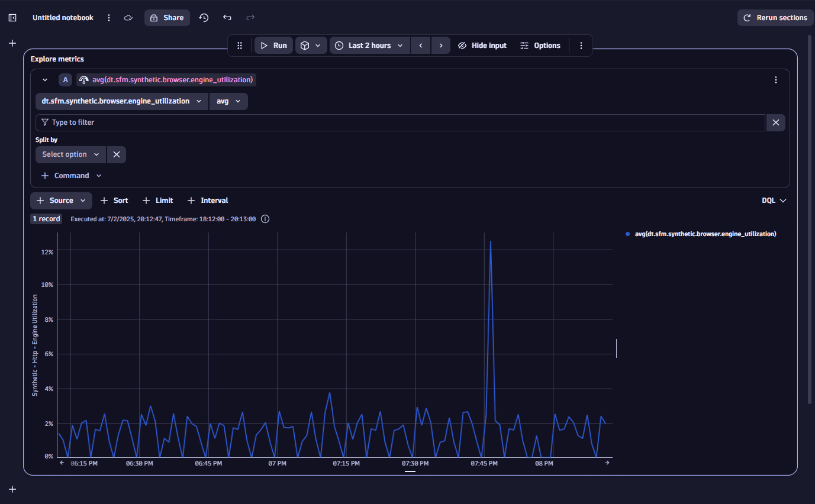The height and width of the screenshot is (504, 815).
Task: Pan chart left with the x-axis arrow
Action: [x=62, y=463]
